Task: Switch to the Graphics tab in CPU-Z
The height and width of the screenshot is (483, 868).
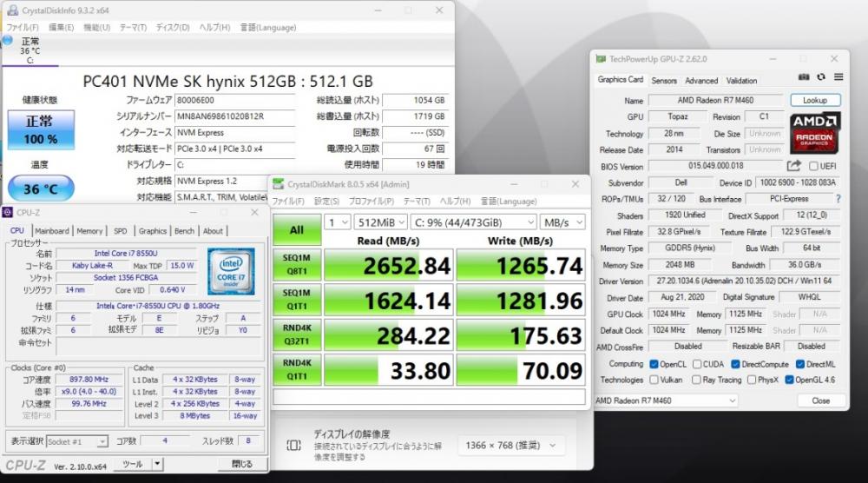Action: pos(152,231)
